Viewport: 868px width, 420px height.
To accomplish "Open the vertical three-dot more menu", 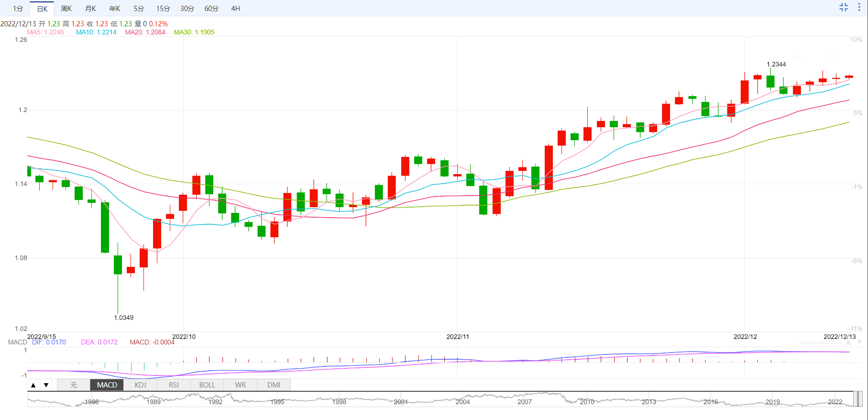I will coord(859,7).
